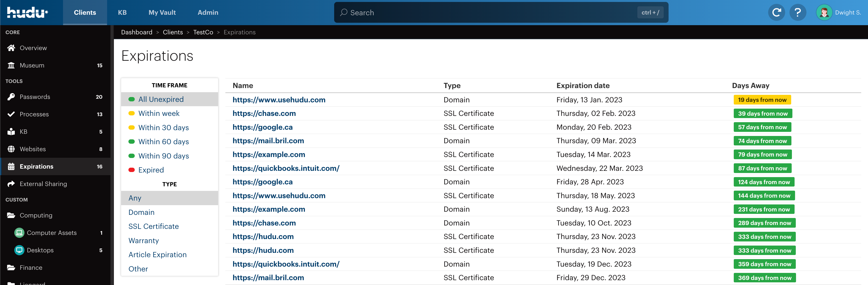Open https://mail.bril.com SSL Certificate link
This screenshot has height=285, width=868.
(x=268, y=277)
